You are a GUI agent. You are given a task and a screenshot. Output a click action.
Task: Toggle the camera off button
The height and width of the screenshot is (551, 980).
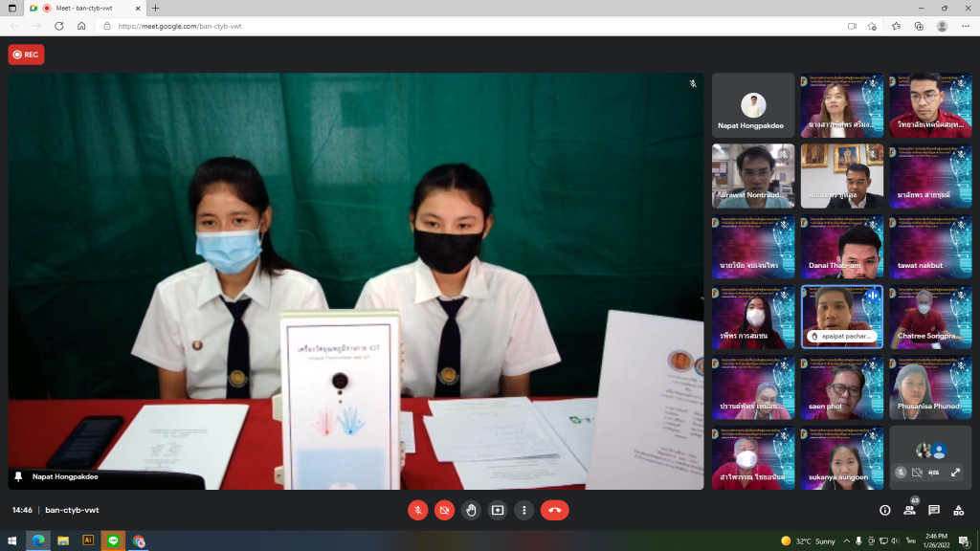[444, 511]
